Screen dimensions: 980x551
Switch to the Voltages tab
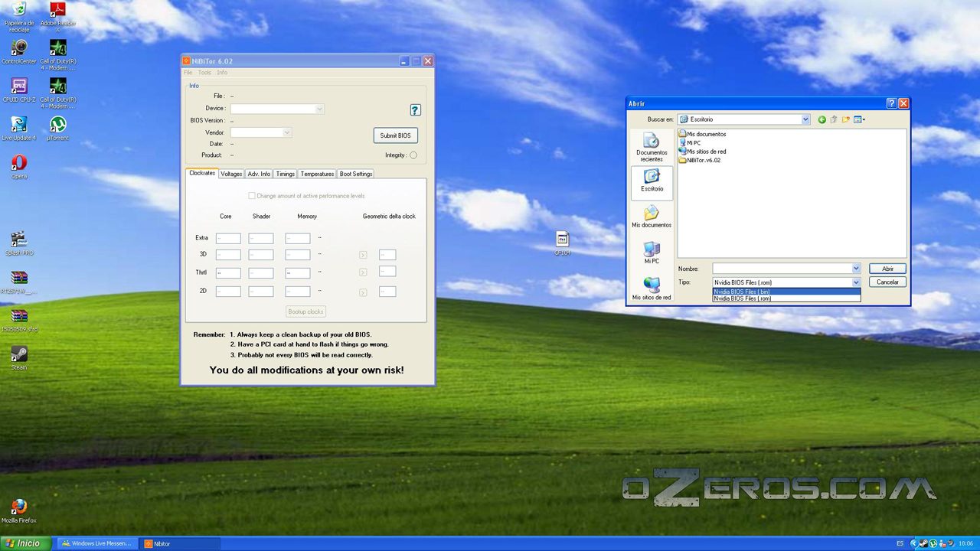pyautogui.click(x=231, y=174)
